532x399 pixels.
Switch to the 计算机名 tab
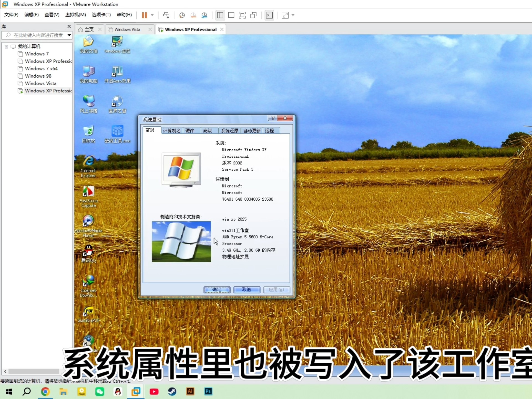tap(172, 131)
